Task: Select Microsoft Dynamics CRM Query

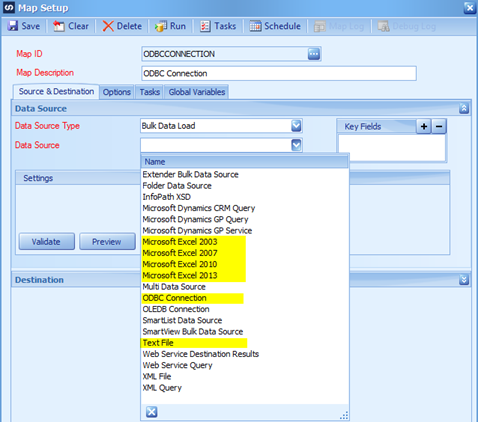Action: 245,208
